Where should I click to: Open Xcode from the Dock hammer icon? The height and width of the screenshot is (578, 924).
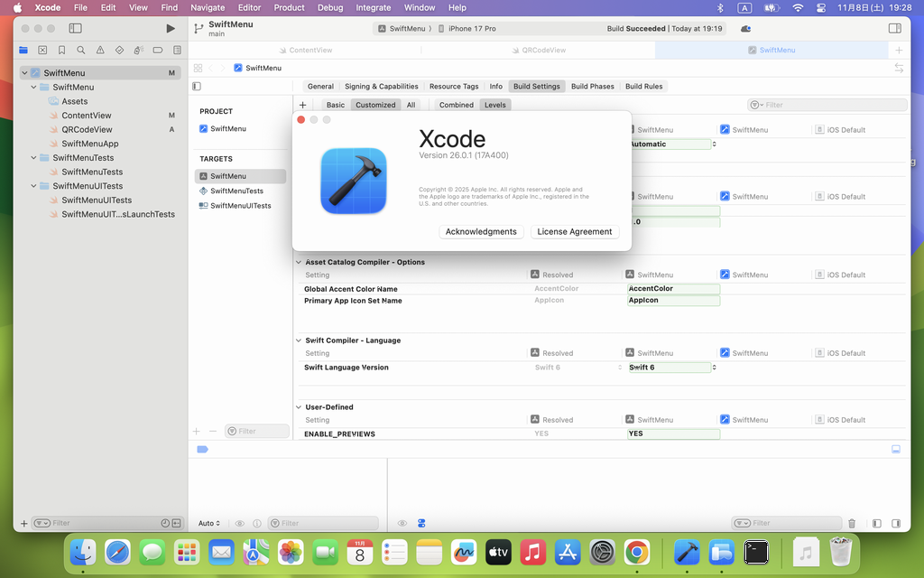point(688,551)
